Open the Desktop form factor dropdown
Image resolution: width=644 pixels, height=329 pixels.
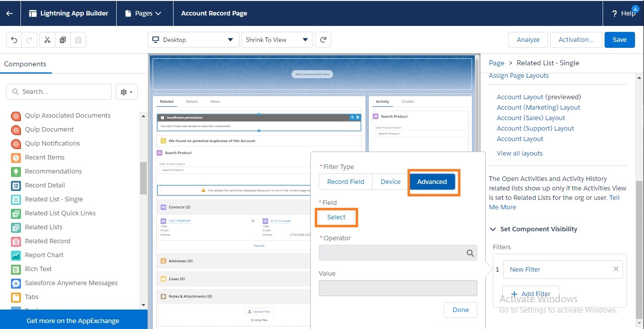click(194, 40)
